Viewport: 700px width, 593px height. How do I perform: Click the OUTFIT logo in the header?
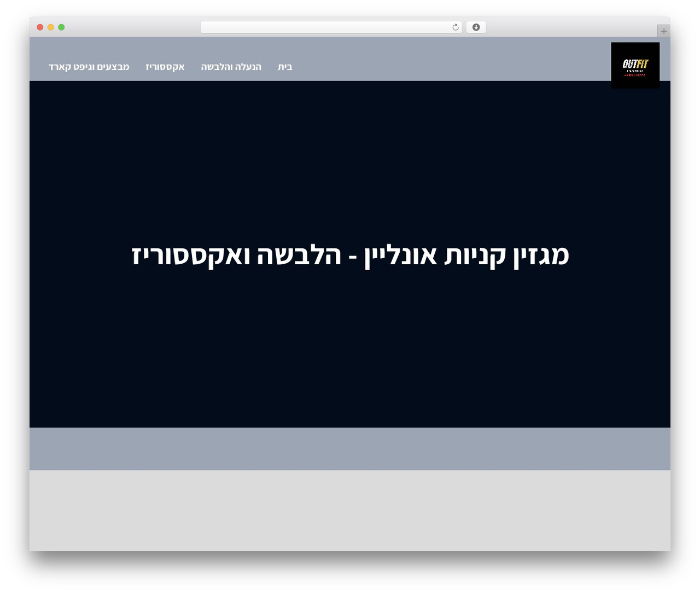pos(635,65)
